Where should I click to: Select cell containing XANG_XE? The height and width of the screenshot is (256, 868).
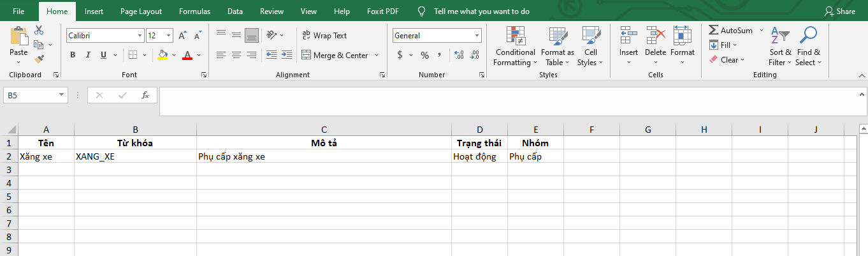135,156
